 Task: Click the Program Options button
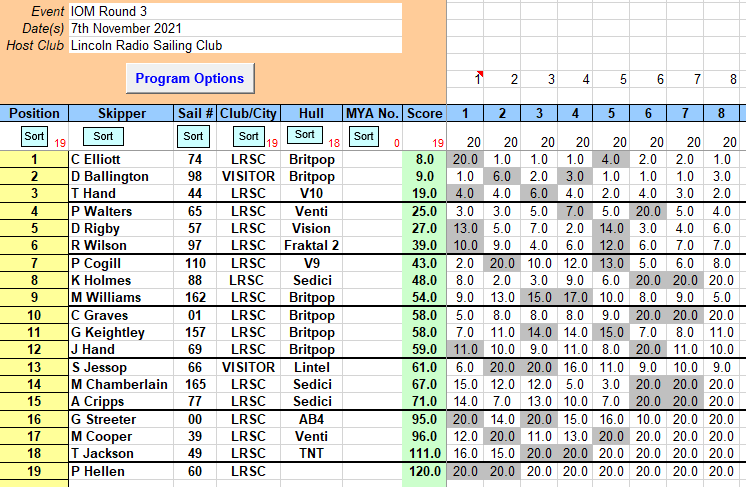(x=190, y=78)
